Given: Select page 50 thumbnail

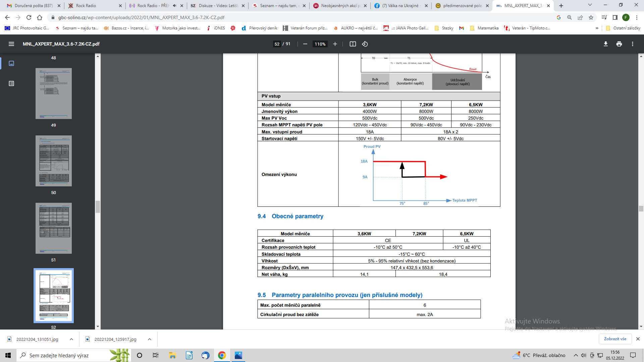Looking at the screenshot, I should 54,161.
